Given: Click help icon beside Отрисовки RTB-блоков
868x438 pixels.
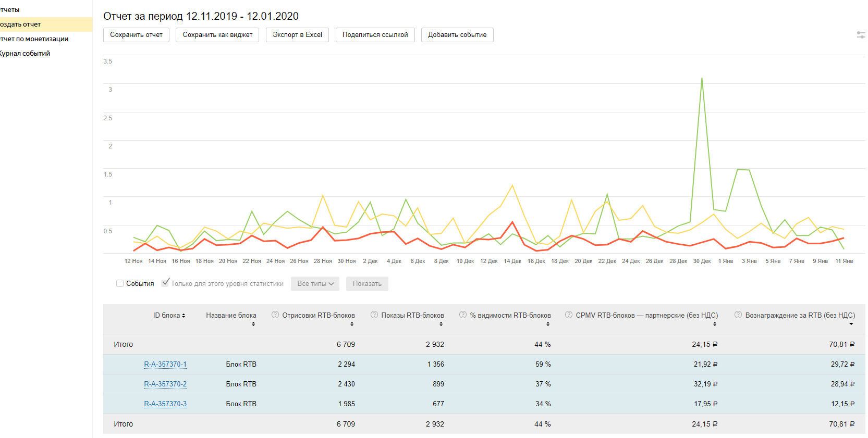Looking at the screenshot, I should tap(275, 315).
